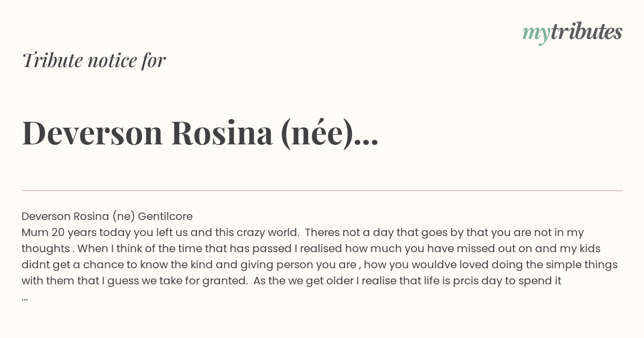Click the word "Deverson" in the large title
This screenshot has width=644, height=338.
(x=92, y=133)
